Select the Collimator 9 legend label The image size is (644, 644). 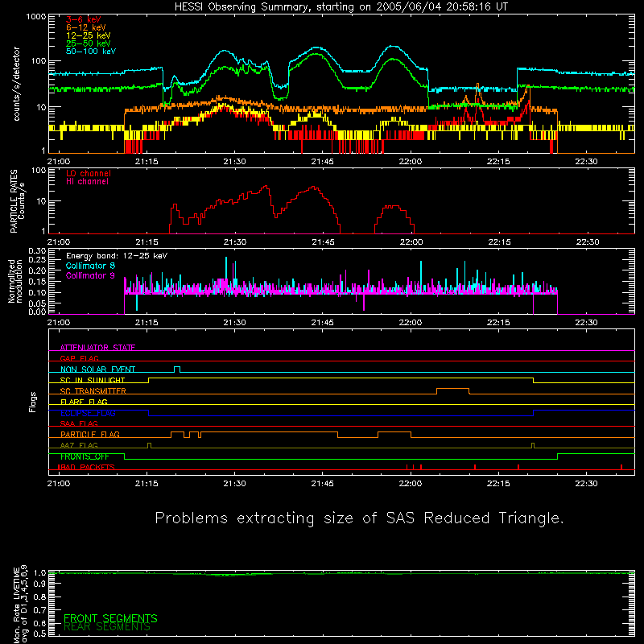click(90, 275)
